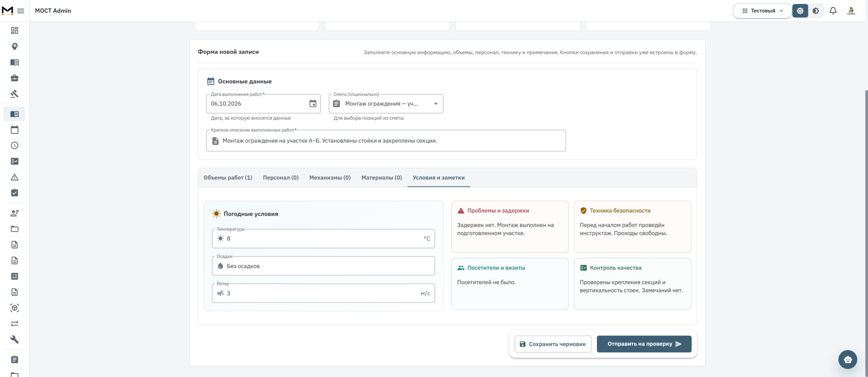Click the page vertical scrollbar

click(x=866, y=233)
